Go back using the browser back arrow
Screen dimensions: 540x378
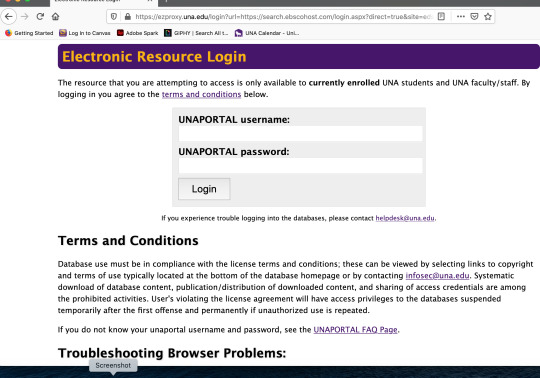(x=9, y=16)
